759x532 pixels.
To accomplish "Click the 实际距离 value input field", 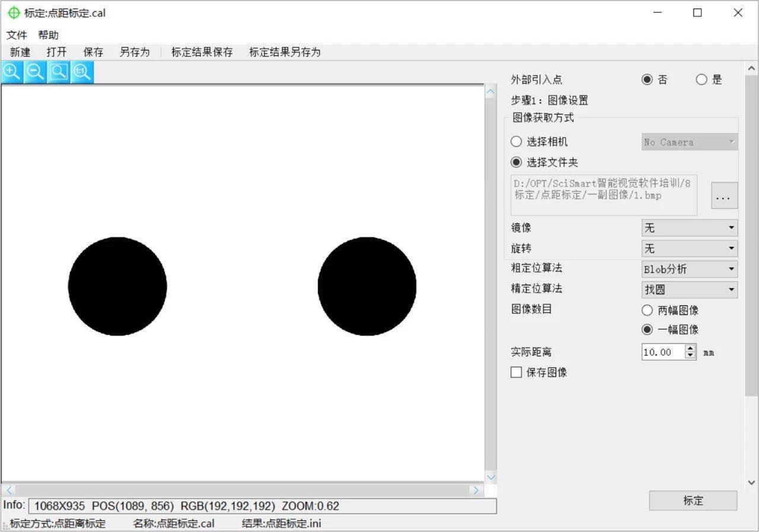I will (662, 352).
